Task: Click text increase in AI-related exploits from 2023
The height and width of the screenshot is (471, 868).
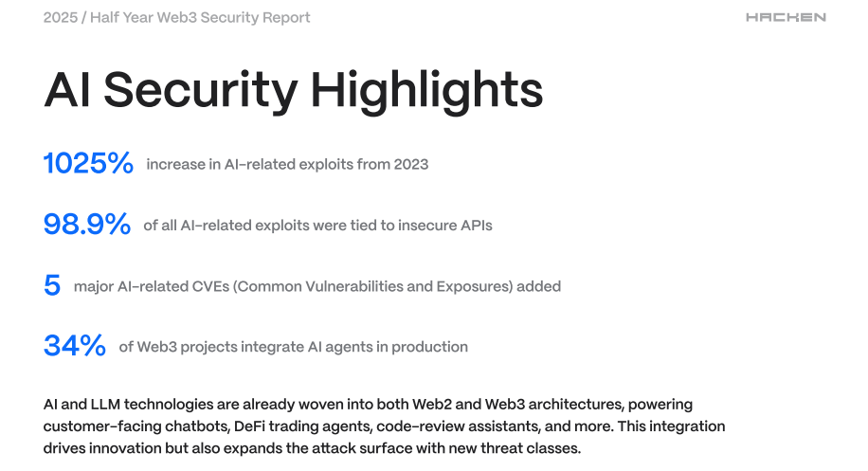Action: coord(287,164)
